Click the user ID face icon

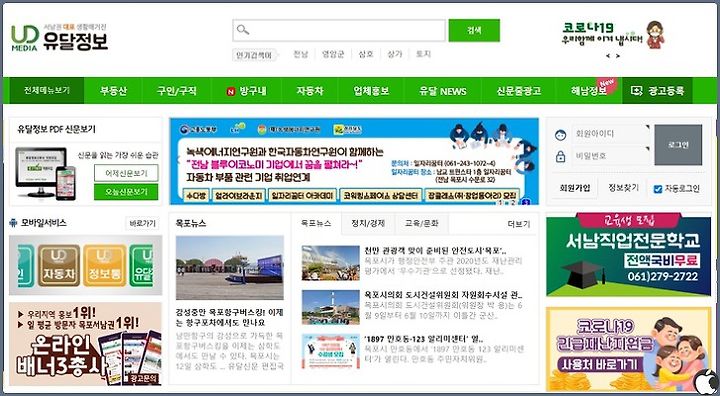click(x=560, y=135)
